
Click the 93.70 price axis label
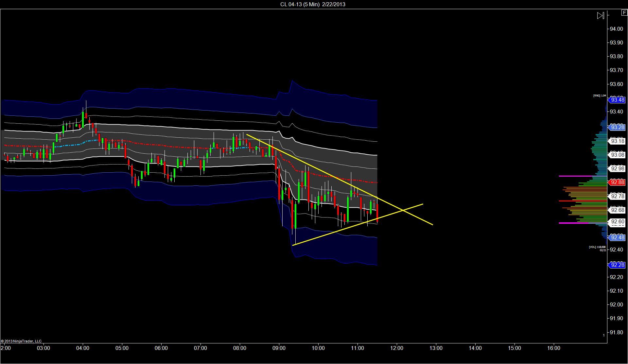point(617,70)
